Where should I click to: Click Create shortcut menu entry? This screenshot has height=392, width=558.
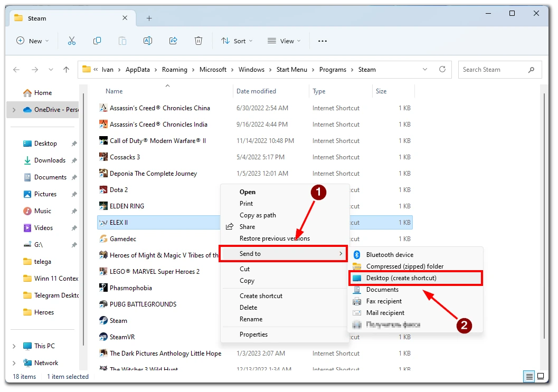(x=261, y=295)
